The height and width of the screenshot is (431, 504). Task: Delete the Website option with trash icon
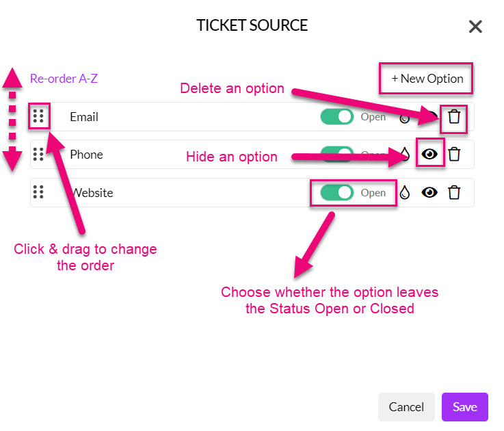[x=454, y=192]
